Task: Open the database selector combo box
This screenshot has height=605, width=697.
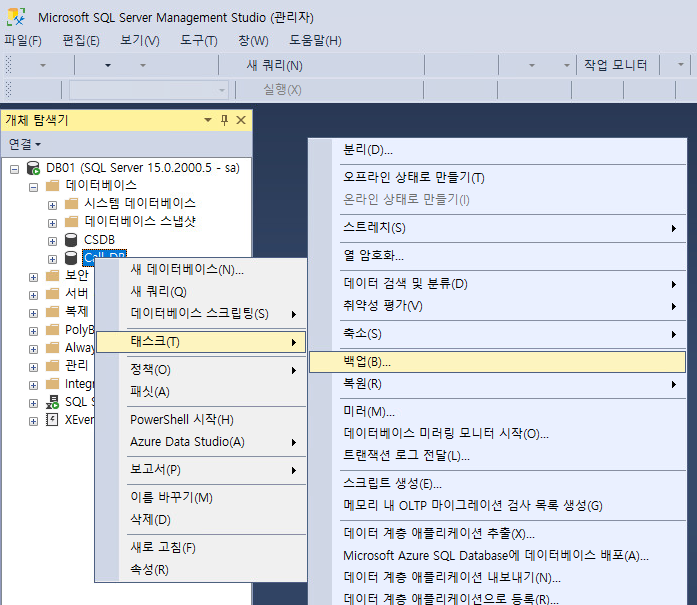Action: [x=148, y=90]
